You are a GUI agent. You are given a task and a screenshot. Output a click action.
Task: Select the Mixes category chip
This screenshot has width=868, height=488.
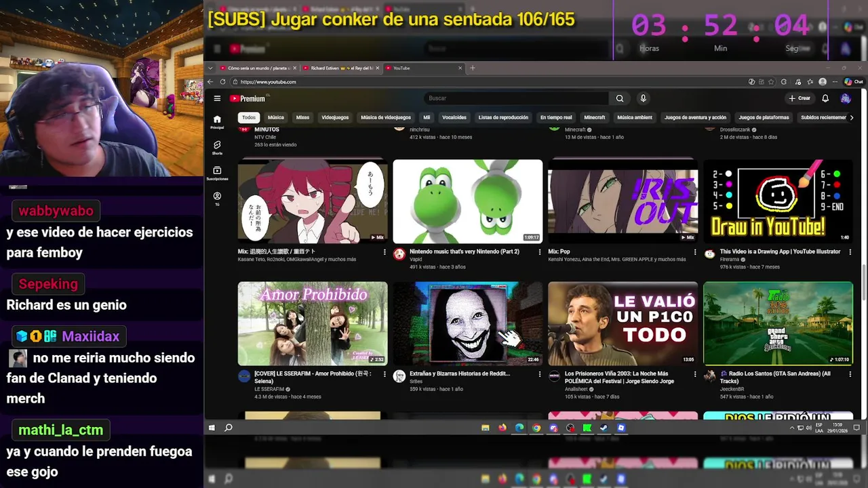302,117
